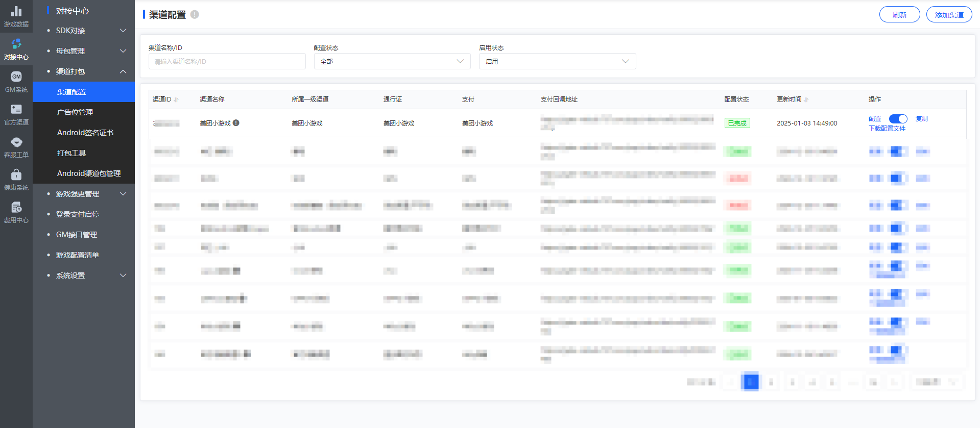Click the 已完成 status tag
This screenshot has width=980, height=428.
(x=737, y=123)
